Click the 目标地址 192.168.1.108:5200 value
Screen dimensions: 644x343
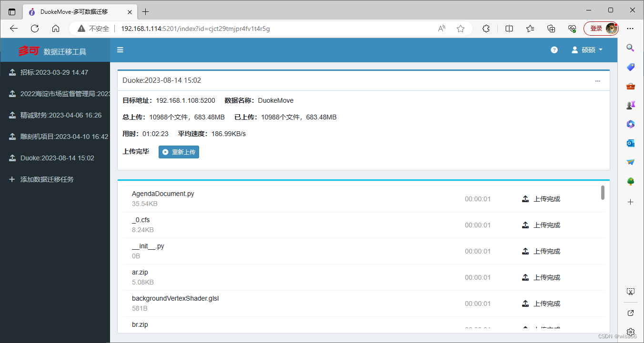pyautogui.click(x=185, y=100)
